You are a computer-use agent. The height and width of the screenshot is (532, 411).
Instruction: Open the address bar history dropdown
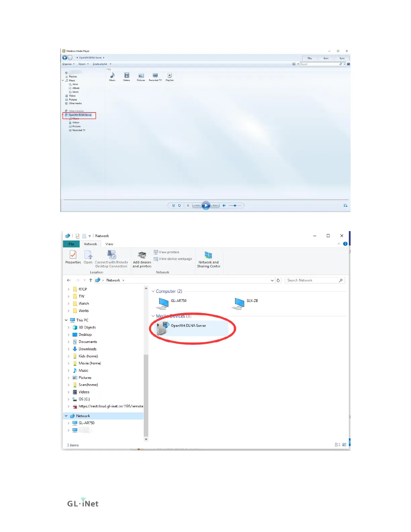pyautogui.click(x=272, y=280)
